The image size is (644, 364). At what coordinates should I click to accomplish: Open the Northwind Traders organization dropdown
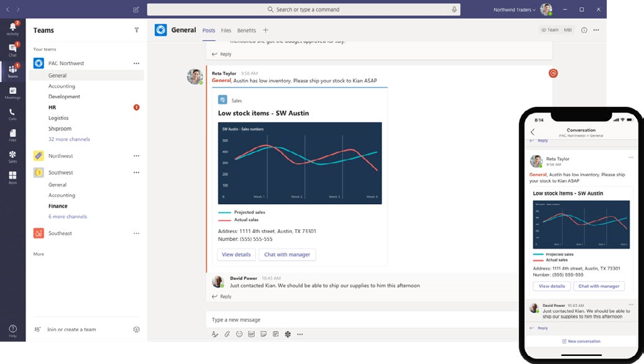[x=514, y=9]
